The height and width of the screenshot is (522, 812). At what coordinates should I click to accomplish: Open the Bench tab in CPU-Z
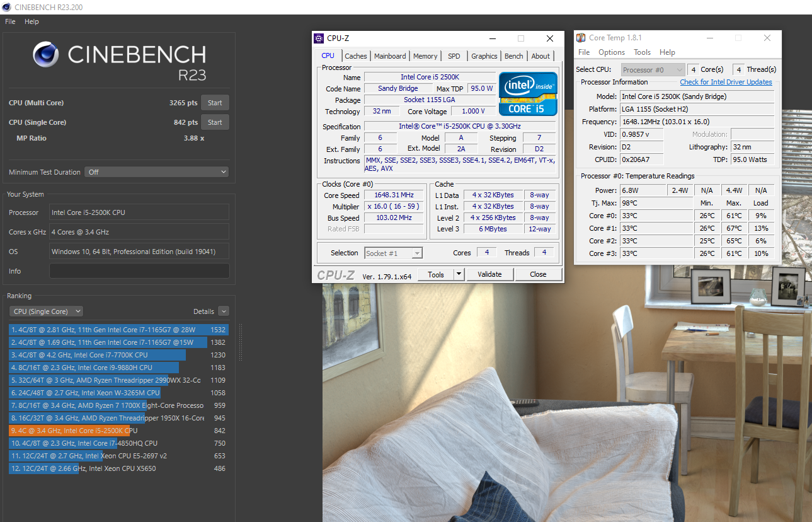coord(514,56)
